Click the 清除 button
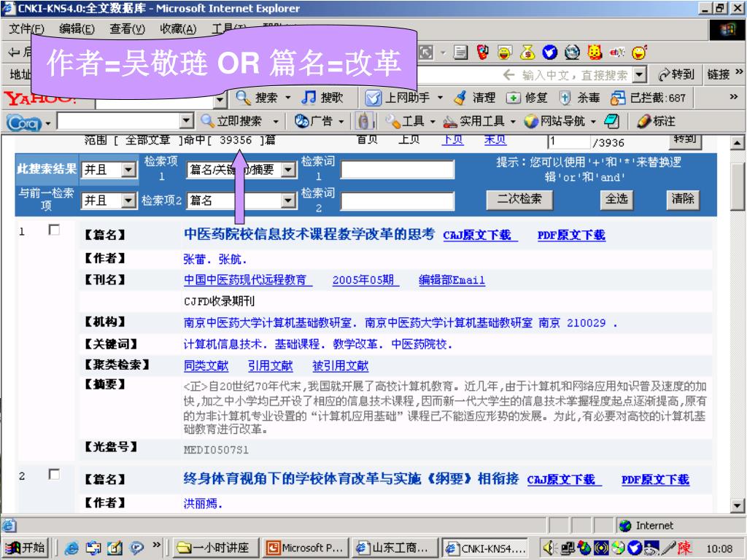 point(683,199)
